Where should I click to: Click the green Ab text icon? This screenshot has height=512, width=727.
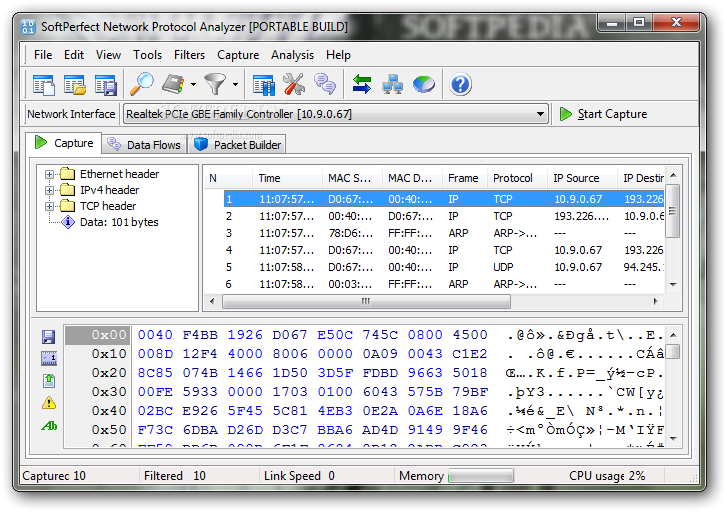point(49,425)
